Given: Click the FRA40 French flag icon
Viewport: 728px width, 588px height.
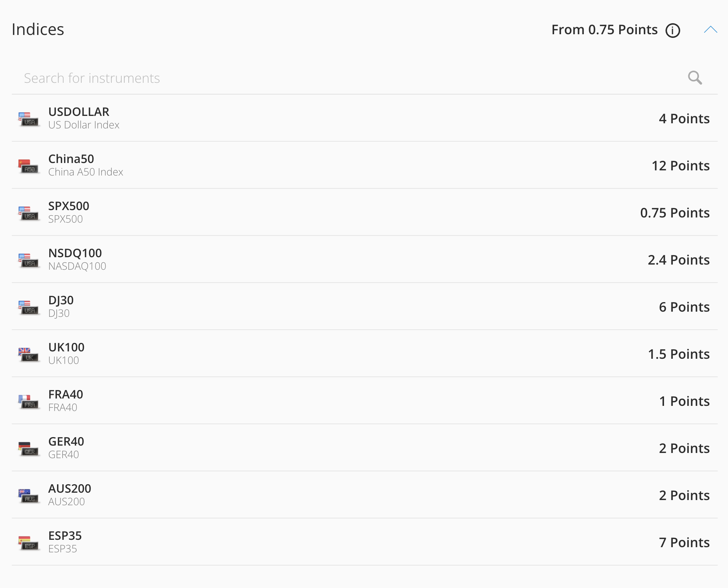Looking at the screenshot, I should pyautogui.click(x=29, y=401).
